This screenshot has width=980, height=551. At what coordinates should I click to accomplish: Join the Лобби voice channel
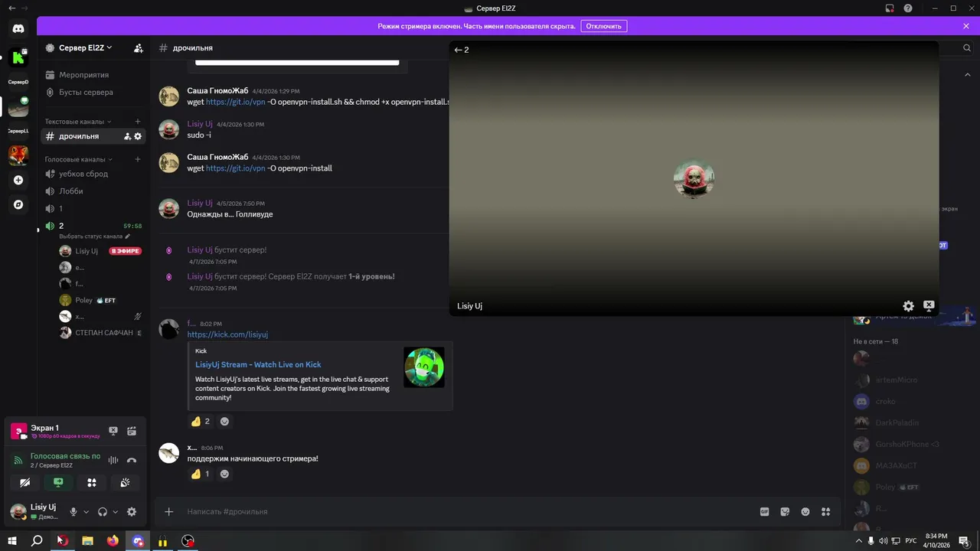click(93, 191)
